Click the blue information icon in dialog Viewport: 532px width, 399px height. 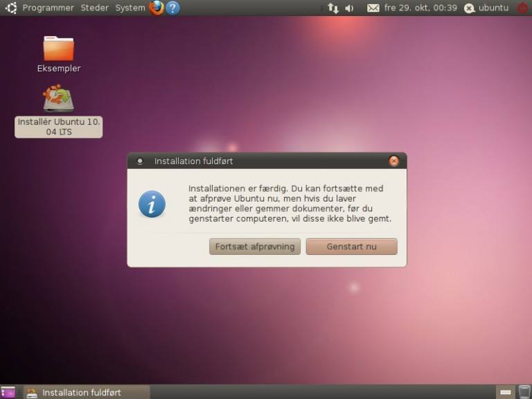pos(152,204)
